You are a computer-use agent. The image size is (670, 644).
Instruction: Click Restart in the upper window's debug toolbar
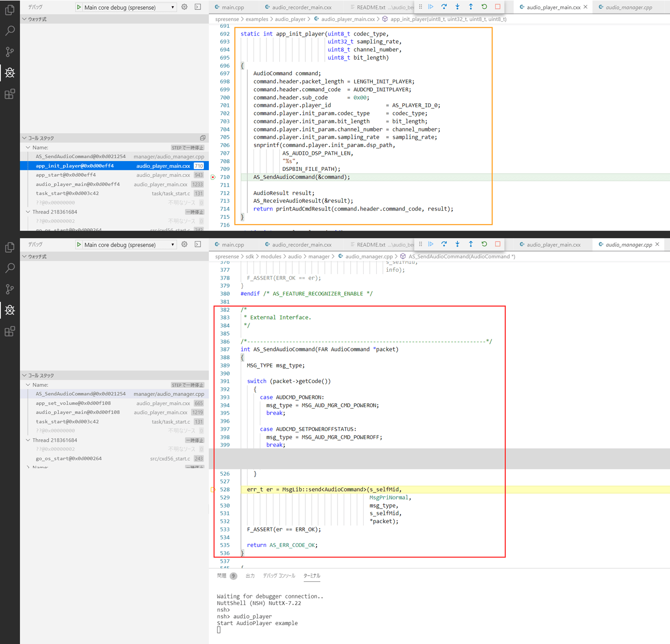tap(484, 7)
